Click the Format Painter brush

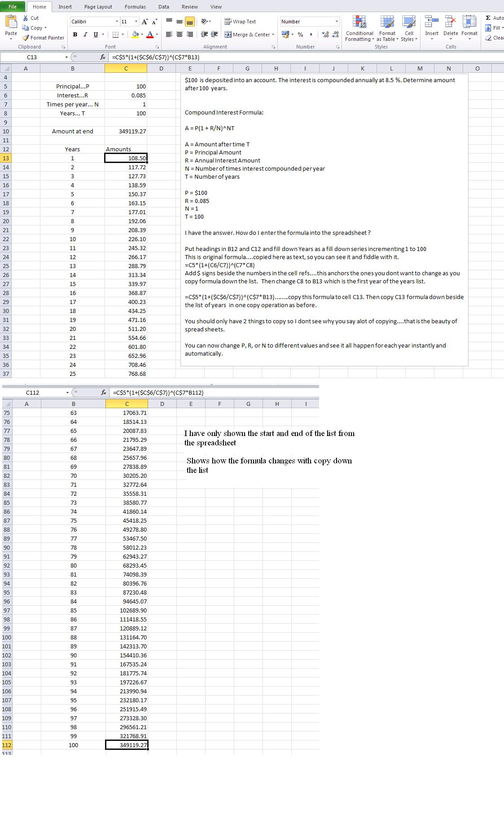[x=43, y=38]
